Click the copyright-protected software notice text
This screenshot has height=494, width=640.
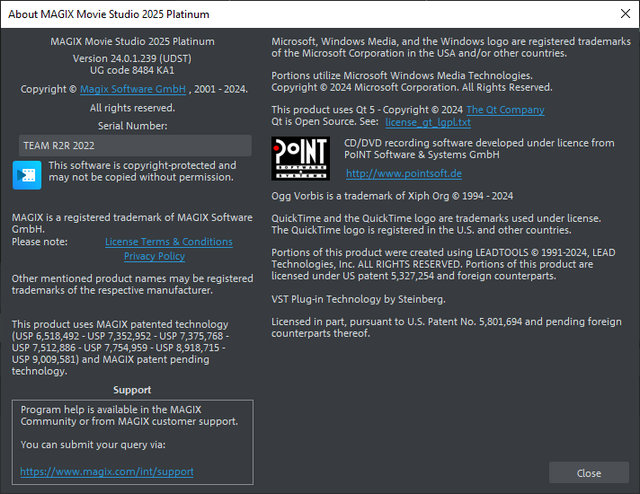click(142, 171)
